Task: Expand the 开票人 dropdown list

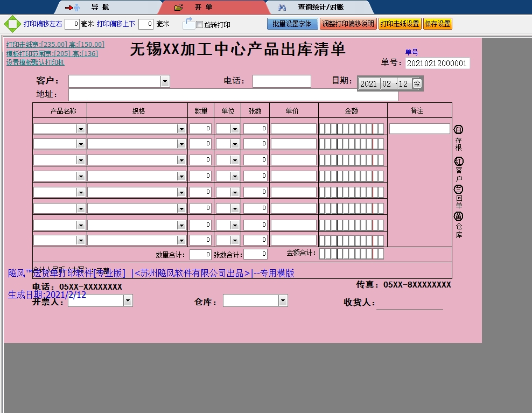Action: click(128, 301)
